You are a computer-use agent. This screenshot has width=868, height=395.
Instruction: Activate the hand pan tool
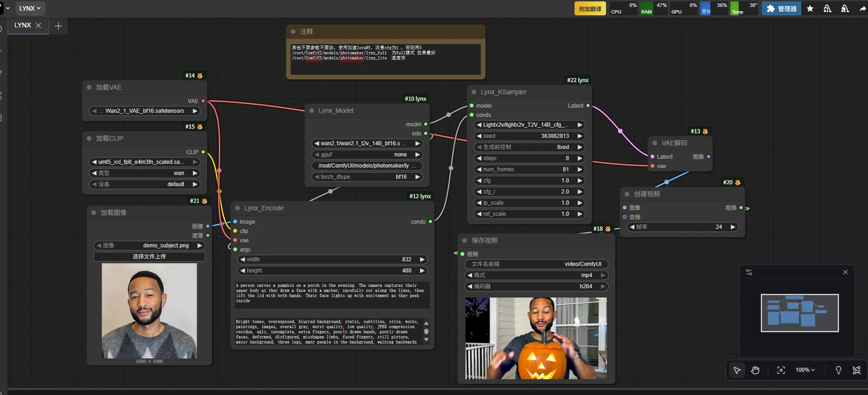755,370
